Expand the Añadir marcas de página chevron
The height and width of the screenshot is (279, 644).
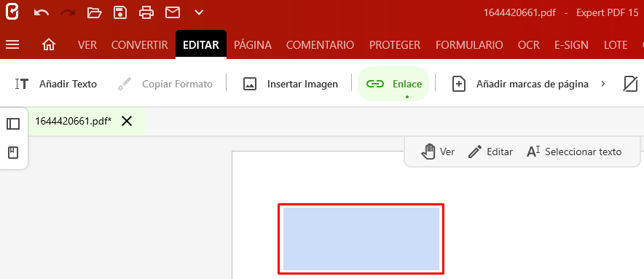[x=603, y=84]
